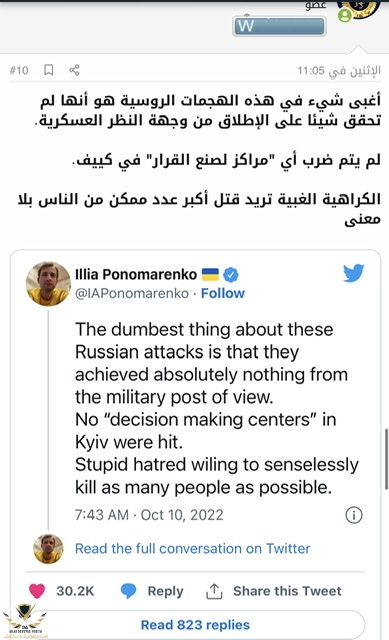The image size is (389, 640).
Task: Open the tweet info circle icon
Action: pyautogui.click(x=353, y=515)
